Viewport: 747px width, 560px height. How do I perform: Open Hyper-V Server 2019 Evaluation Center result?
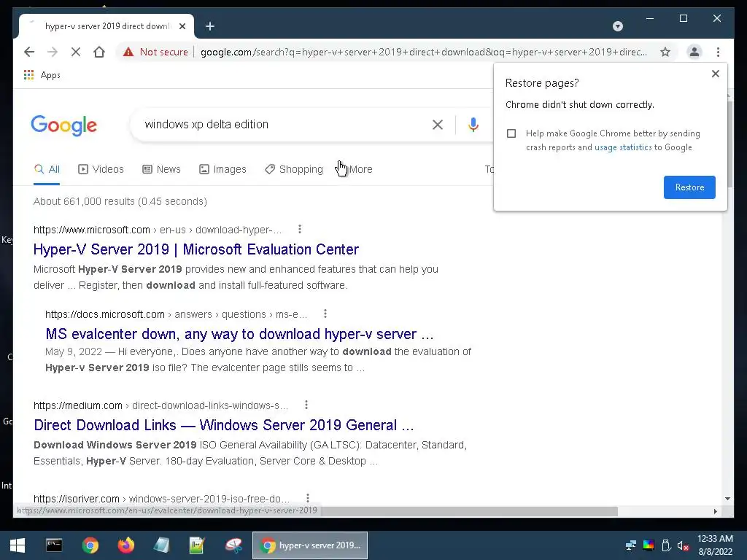click(x=196, y=249)
